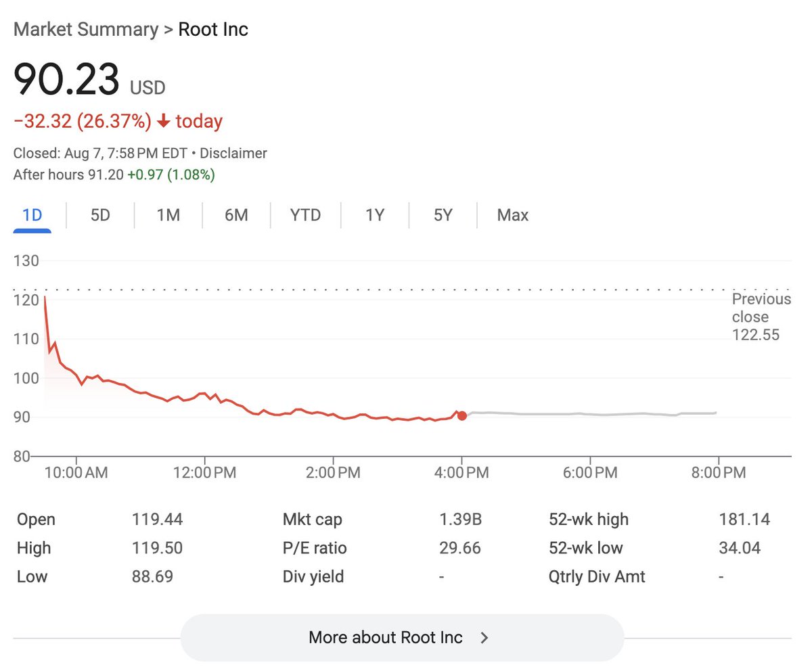This screenshot has width=812, height=667.
Task: Open the 5Y time range tab
Action: [443, 216]
